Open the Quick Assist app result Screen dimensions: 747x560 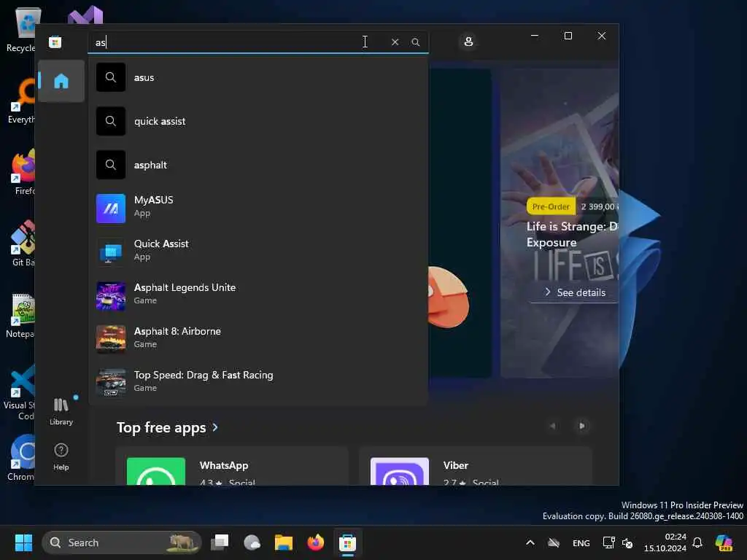point(258,252)
